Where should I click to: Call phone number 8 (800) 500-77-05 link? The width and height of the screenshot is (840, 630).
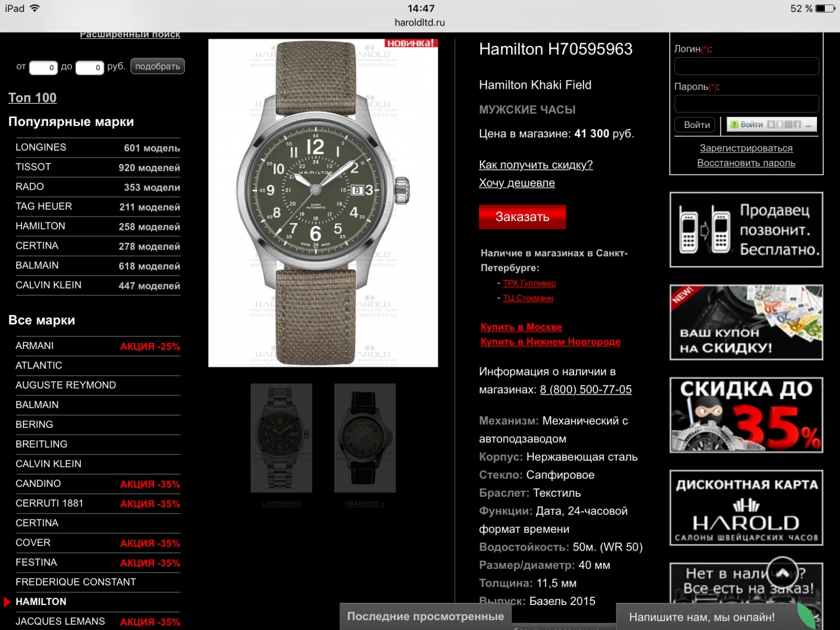(x=586, y=390)
